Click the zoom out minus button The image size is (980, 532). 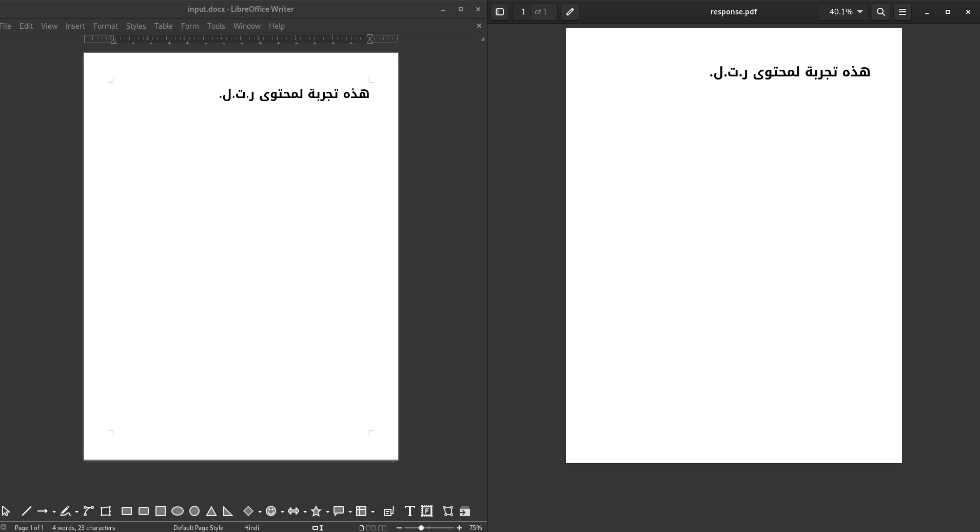[399, 528]
